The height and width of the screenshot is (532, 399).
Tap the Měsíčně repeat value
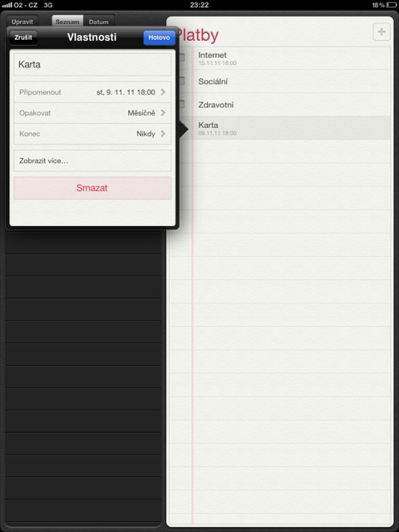coord(141,113)
